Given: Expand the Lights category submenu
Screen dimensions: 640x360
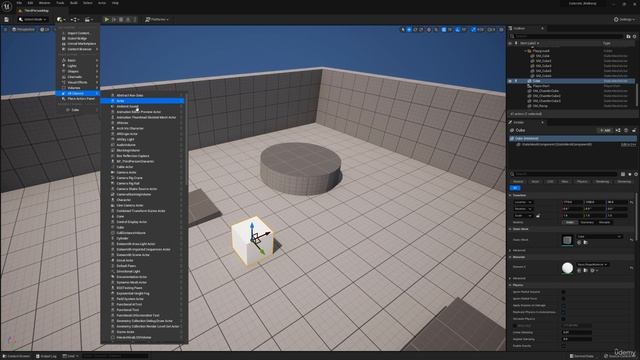Looking at the screenshot, I should (79, 66).
